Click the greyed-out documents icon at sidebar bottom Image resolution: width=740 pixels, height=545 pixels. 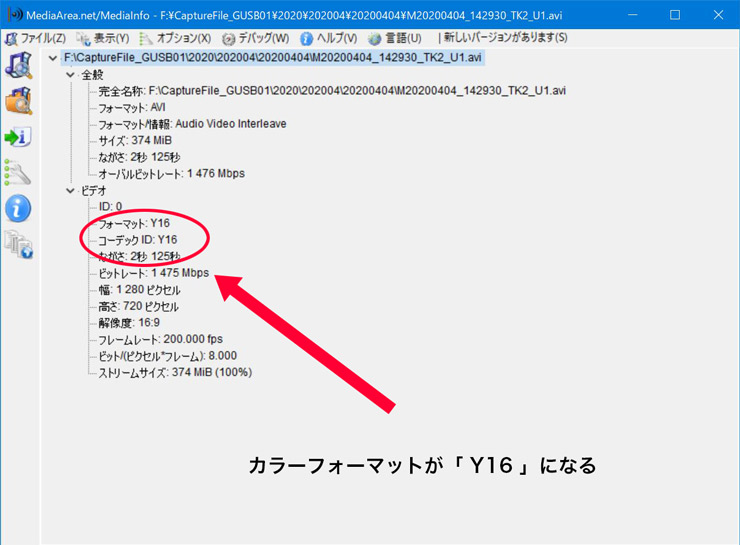(18, 243)
